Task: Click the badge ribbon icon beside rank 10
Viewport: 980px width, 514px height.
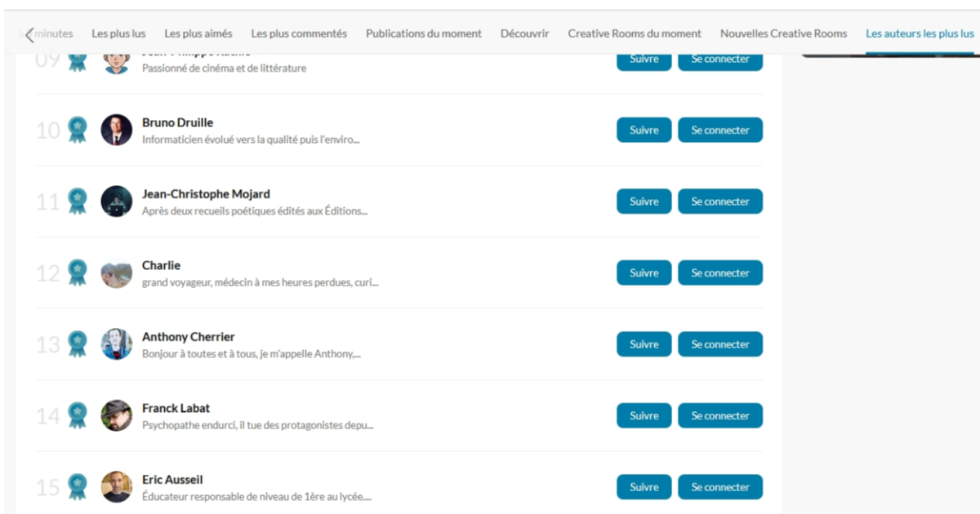Action: [x=78, y=130]
